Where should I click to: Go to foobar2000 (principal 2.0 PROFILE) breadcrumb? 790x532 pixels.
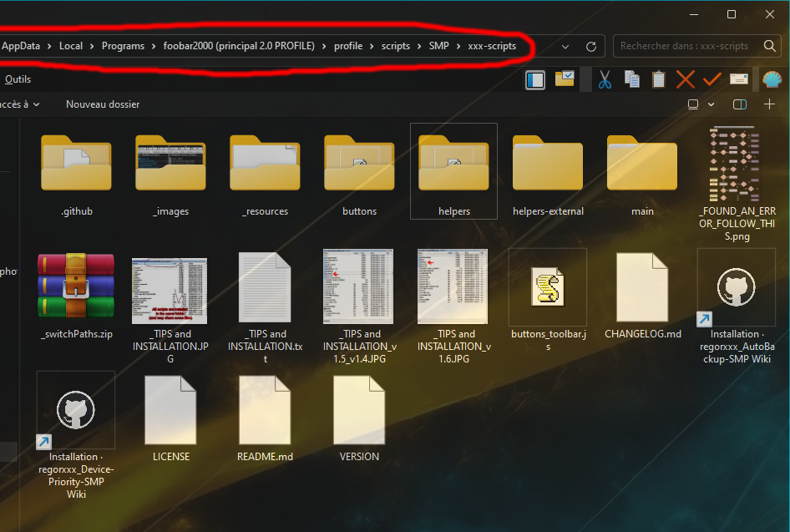click(239, 46)
